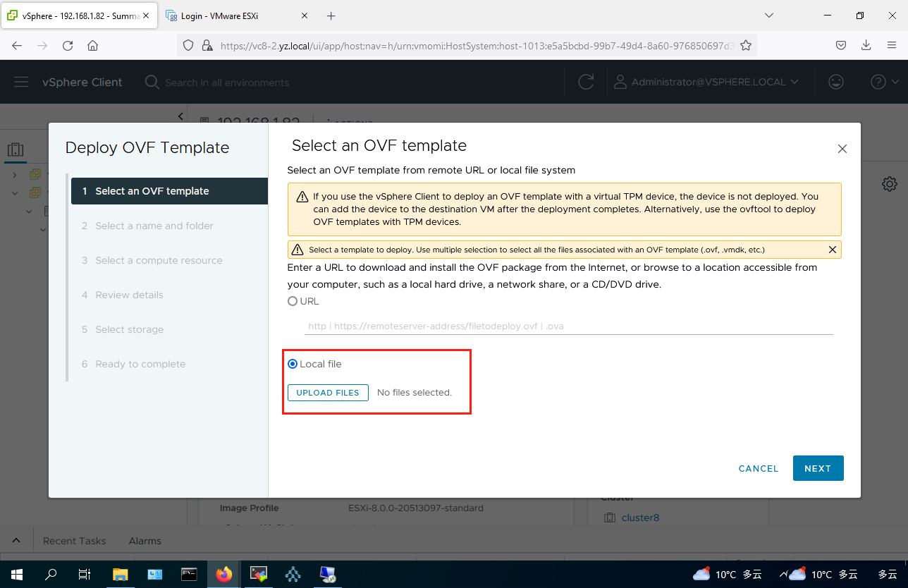
Task: Open a new browser tab
Action: [331, 16]
